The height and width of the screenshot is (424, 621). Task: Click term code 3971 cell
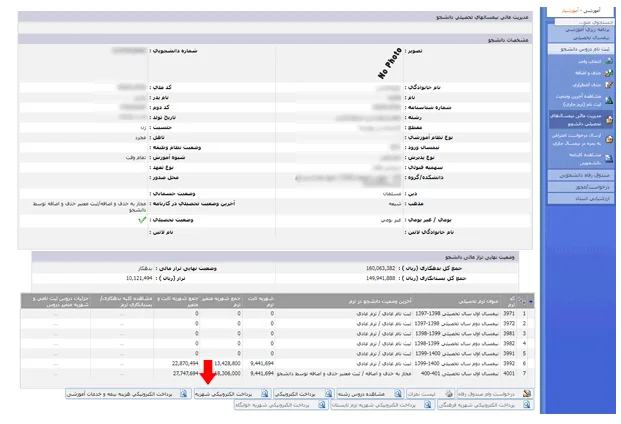tap(509, 314)
